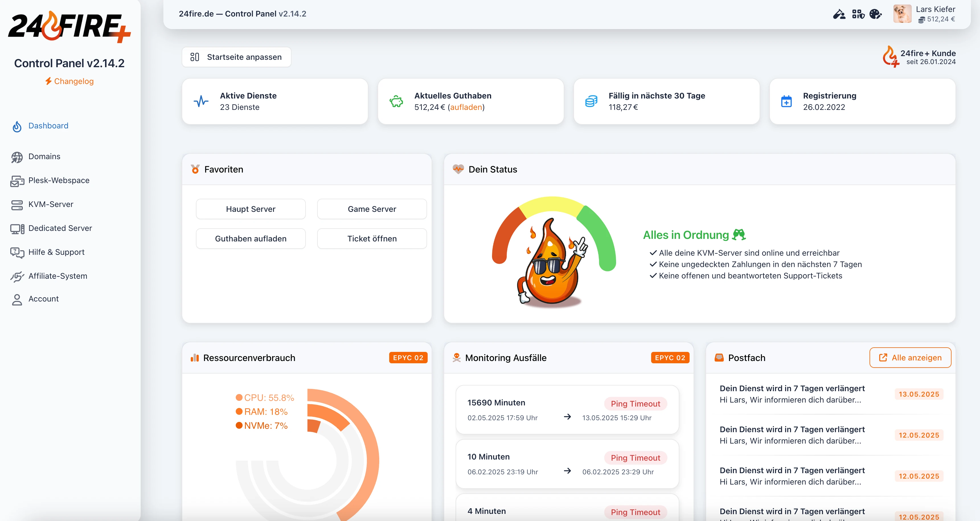Viewport: 980px width, 521px height.
Task: Open Game Server favorite
Action: tap(372, 209)
